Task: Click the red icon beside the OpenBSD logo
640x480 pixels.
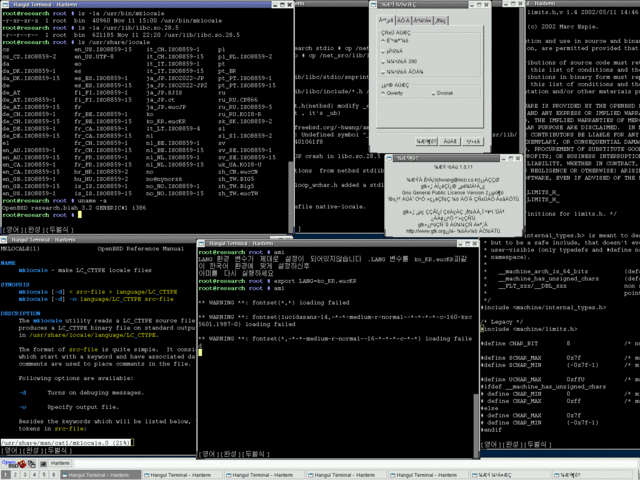Action: pos(22,464)
